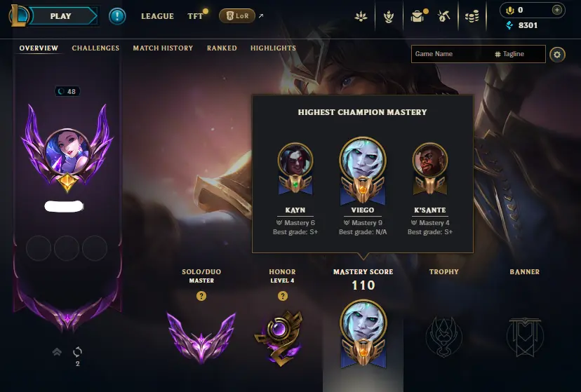Click the blue notification alert icon
Screen dimensions: 581x392
point(117,16)
